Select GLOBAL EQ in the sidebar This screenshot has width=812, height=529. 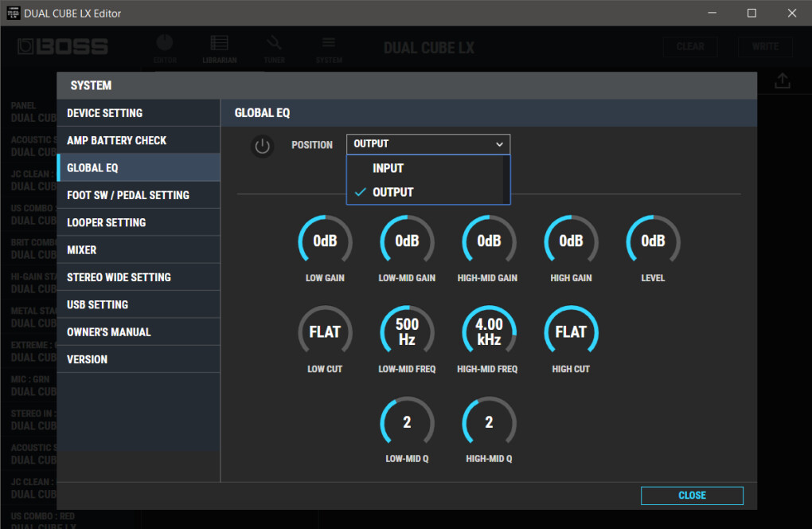click(x=139, y=168)
